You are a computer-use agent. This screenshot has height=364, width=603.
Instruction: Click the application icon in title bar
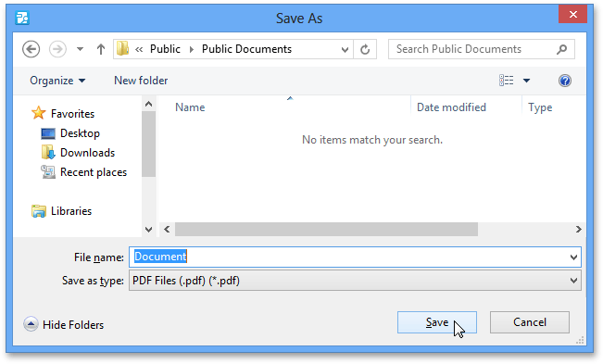point(22,18)
